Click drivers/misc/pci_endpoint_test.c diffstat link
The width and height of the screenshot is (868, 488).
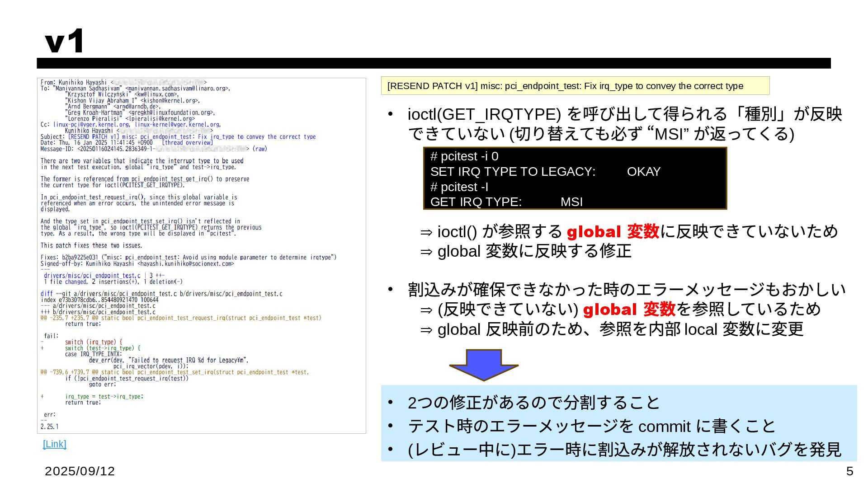pos(92,276)
